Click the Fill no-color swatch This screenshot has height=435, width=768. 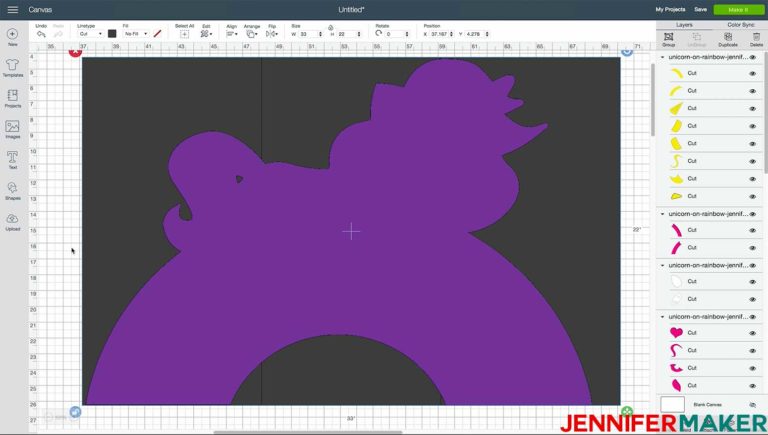[157, 34]
